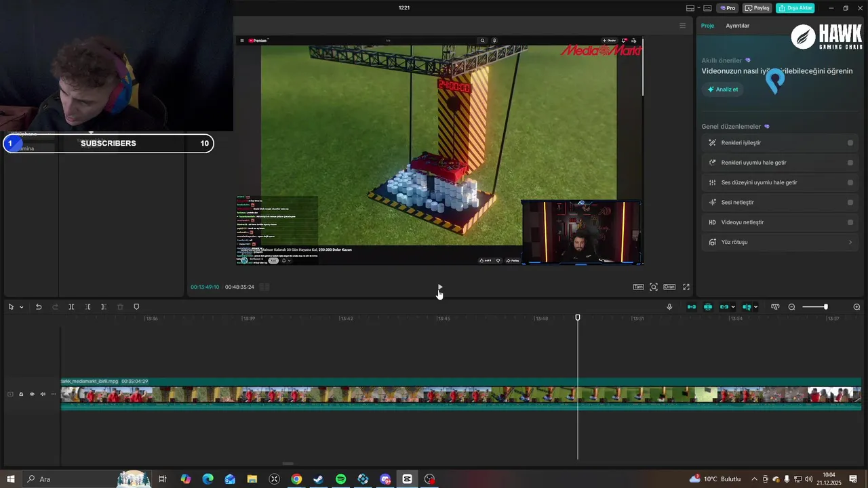The width and height of the screenshot is (868, 488).
Task: Open the keyboard shortcuts icon
Action: pyautogui.click(x=707, y=8)
